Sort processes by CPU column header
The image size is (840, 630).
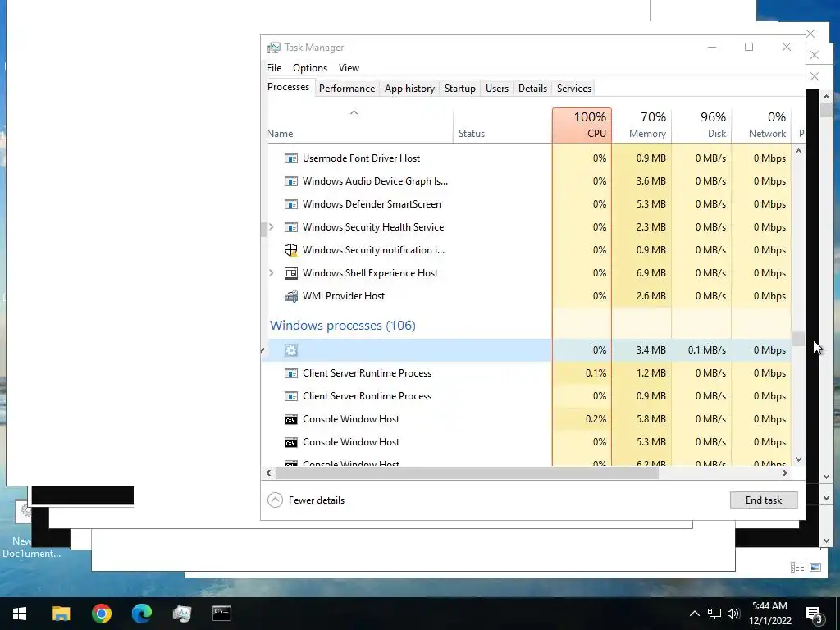point(582,126)
